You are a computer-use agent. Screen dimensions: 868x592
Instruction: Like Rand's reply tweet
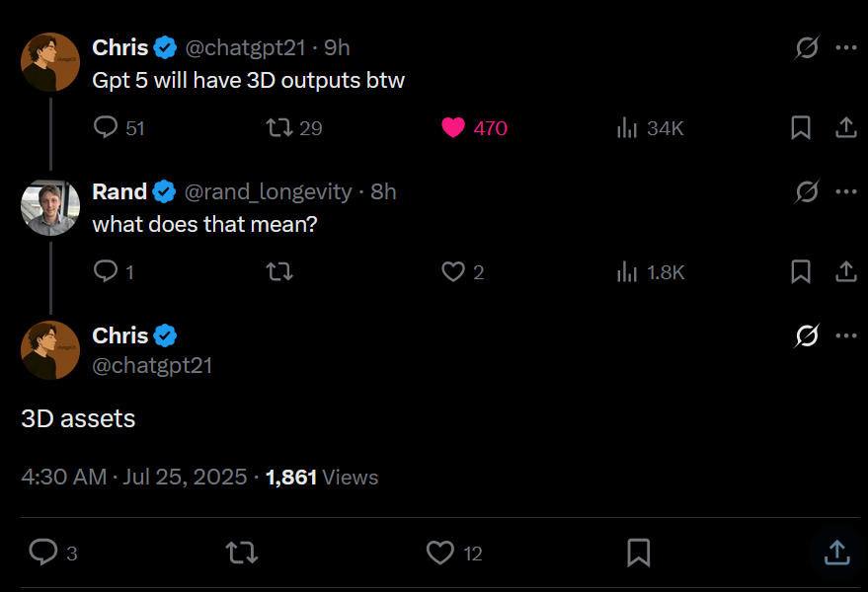(453, 271)
